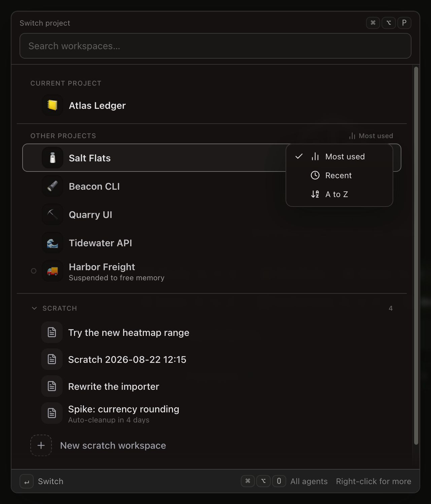The height and width of the screenshot is (504, 431).
Task: Click the Command key hint in header
Action: pyautogui.click(x=373, y=23)
